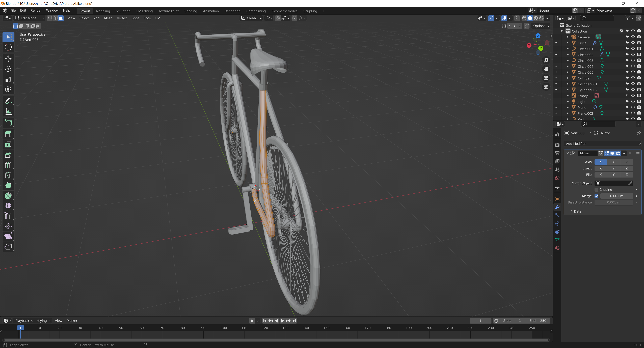Switch to face select mode
Viewport: 644px width, 348px height.
[61, 18]
